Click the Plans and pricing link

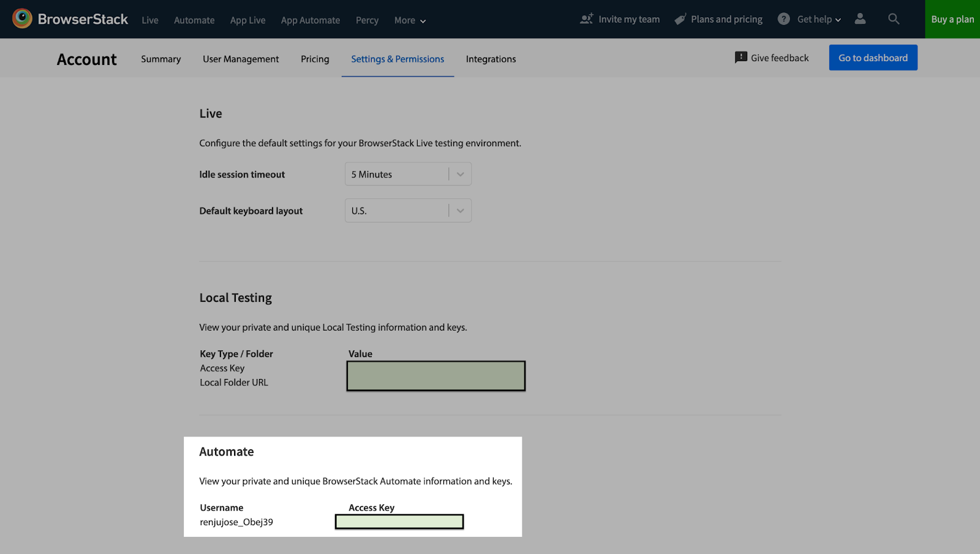pyautogui.click(x=726, y=19)
